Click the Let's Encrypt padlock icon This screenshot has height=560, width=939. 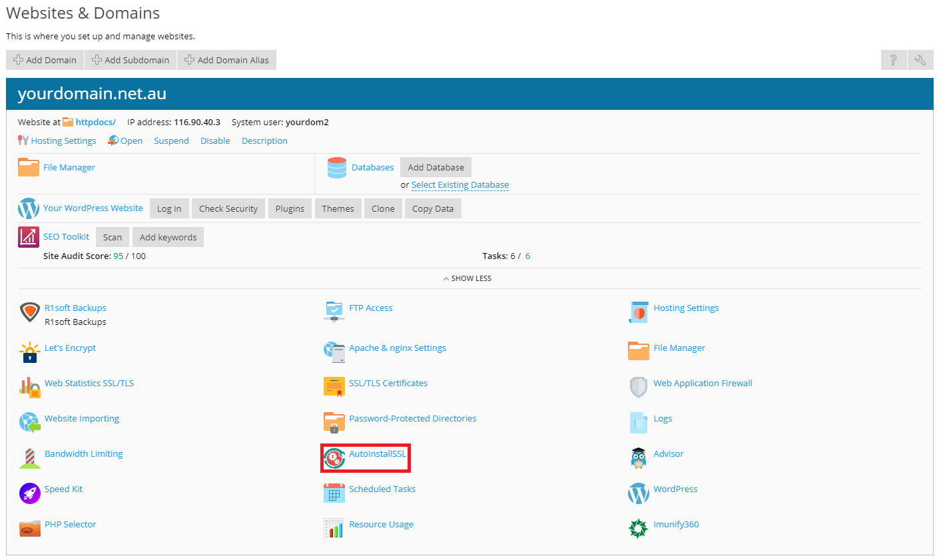tap(30, 352)
